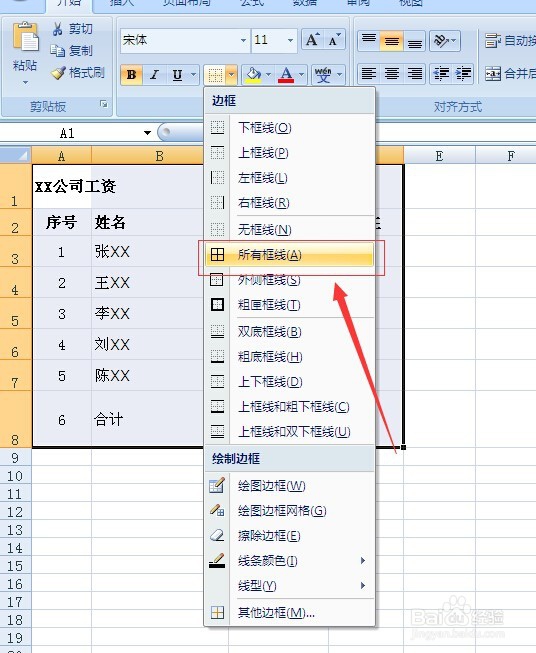
Task: Toggle Italic formatting
Action: tap(155, 75)
